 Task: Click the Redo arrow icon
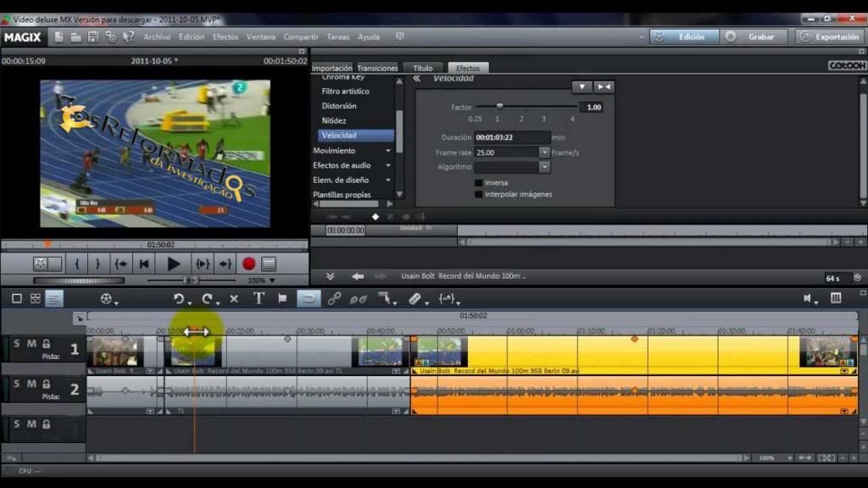(208, 298)
